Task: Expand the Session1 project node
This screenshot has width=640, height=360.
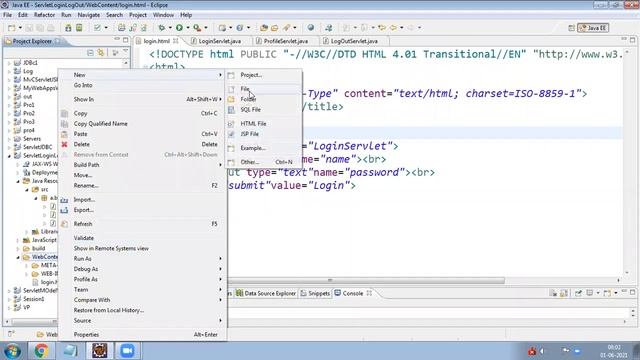Action: (x=9, y=299)
